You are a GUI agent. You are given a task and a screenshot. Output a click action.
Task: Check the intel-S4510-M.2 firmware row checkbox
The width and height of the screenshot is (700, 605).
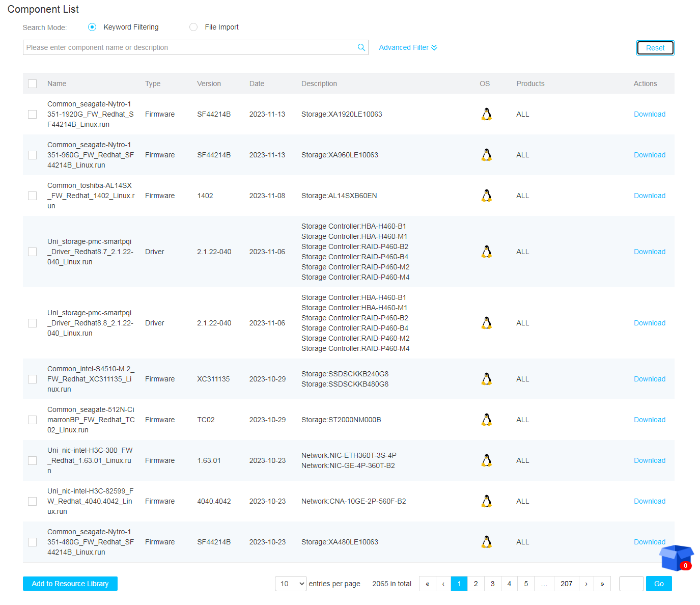[x=33, y=379]
